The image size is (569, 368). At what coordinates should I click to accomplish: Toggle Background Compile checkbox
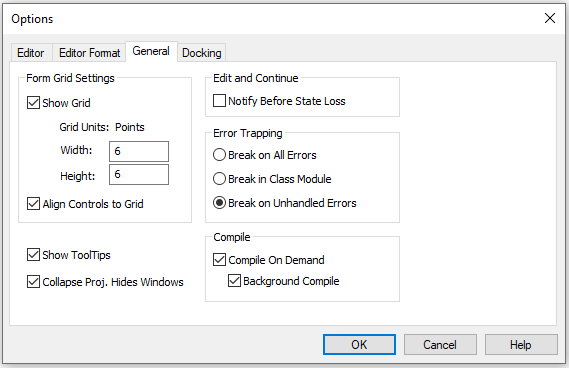(234, 281)
